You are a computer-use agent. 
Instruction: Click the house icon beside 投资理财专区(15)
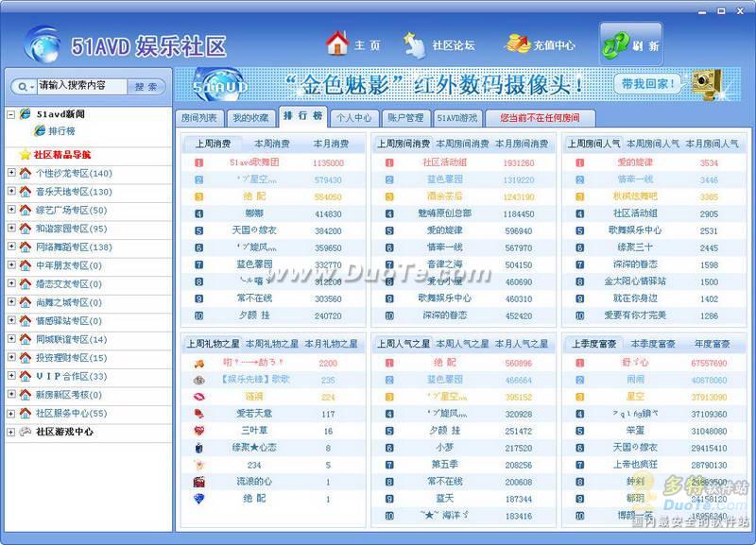pyautogui.click(x=26, y=358)
